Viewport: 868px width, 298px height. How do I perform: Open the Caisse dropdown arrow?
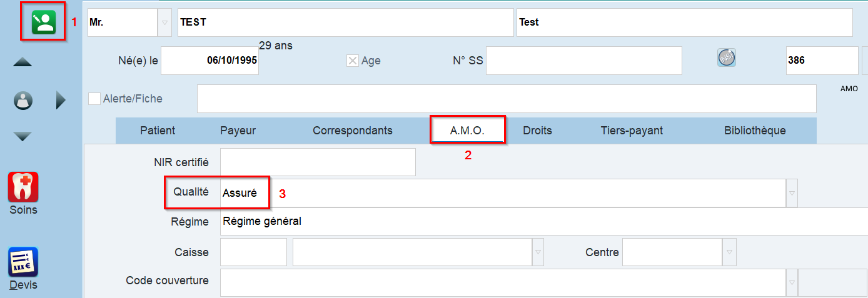(538, 252)
